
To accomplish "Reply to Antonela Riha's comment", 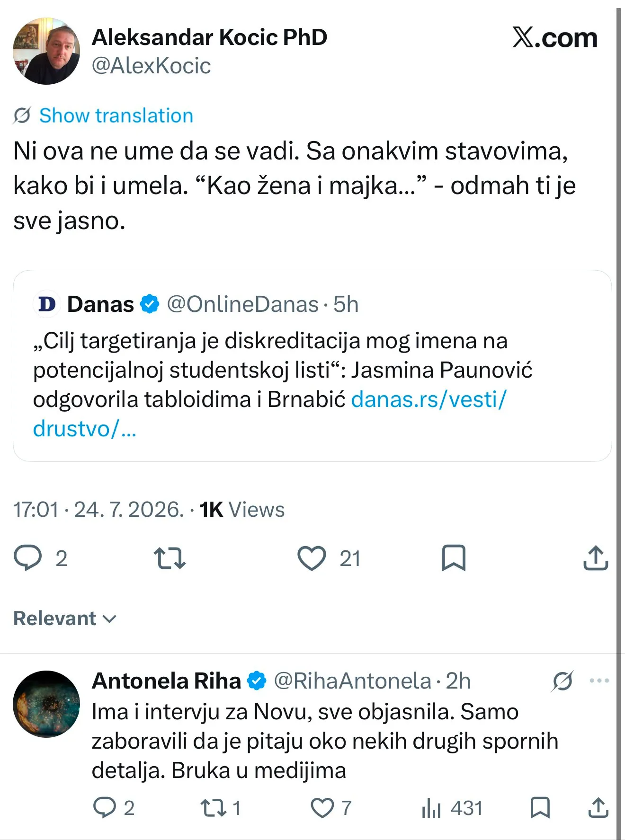I will pos(105,807).
